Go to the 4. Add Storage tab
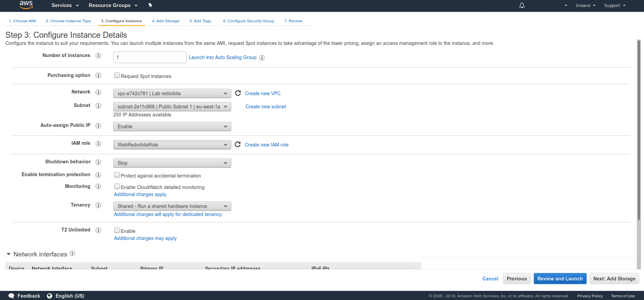Image resolution: width=644 pixels, height=300 pixels. (x=166, y=21)
